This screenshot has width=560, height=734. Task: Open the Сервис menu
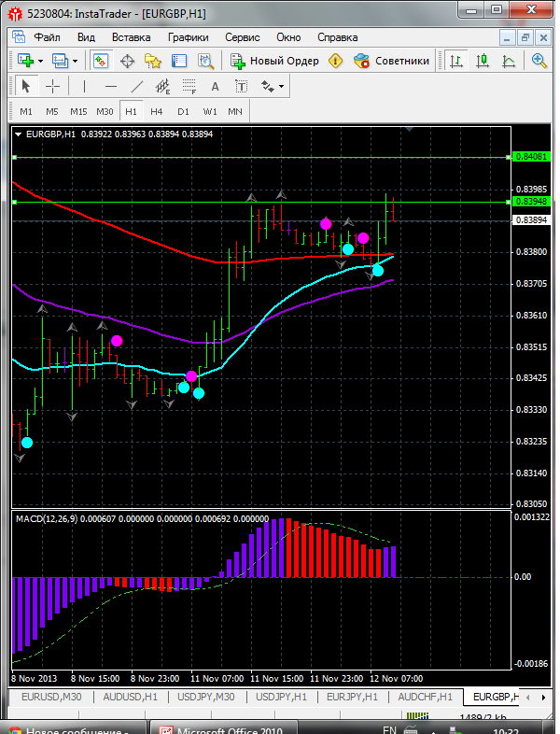point(243,37)
